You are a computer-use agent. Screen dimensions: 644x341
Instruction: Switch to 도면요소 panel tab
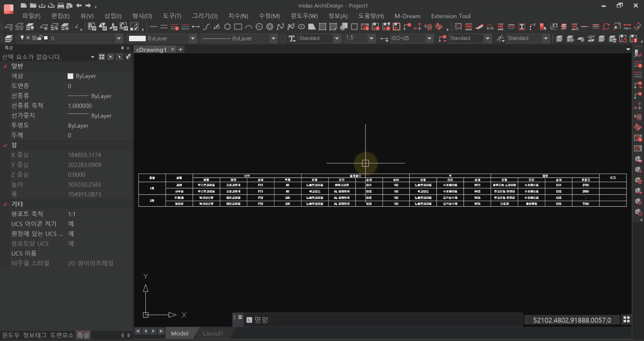coord(62,335)
